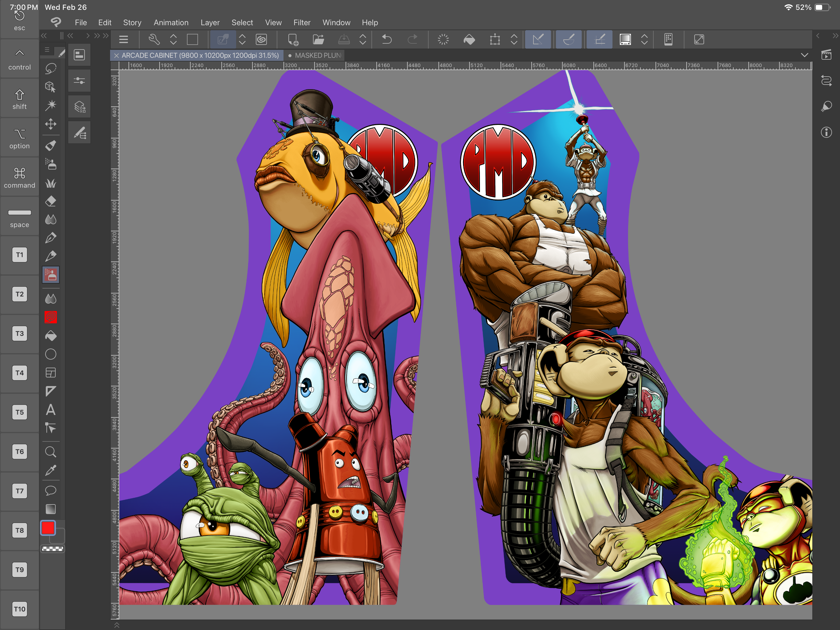Select the unhighlighted Airbrush spray-can tool
The image size is (840, 630).
[50, 164]
